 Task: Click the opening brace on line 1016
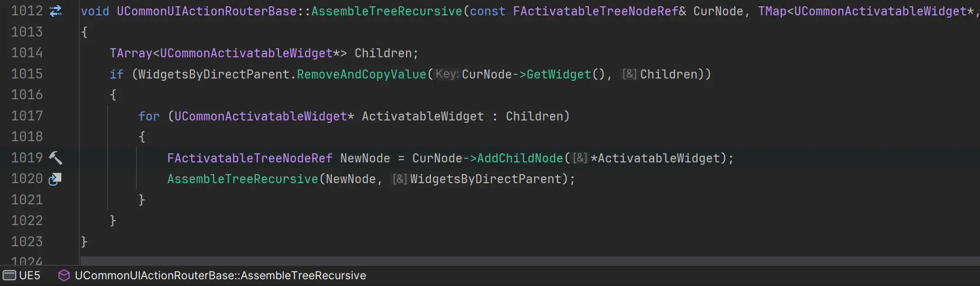click(x=113, y=95)
